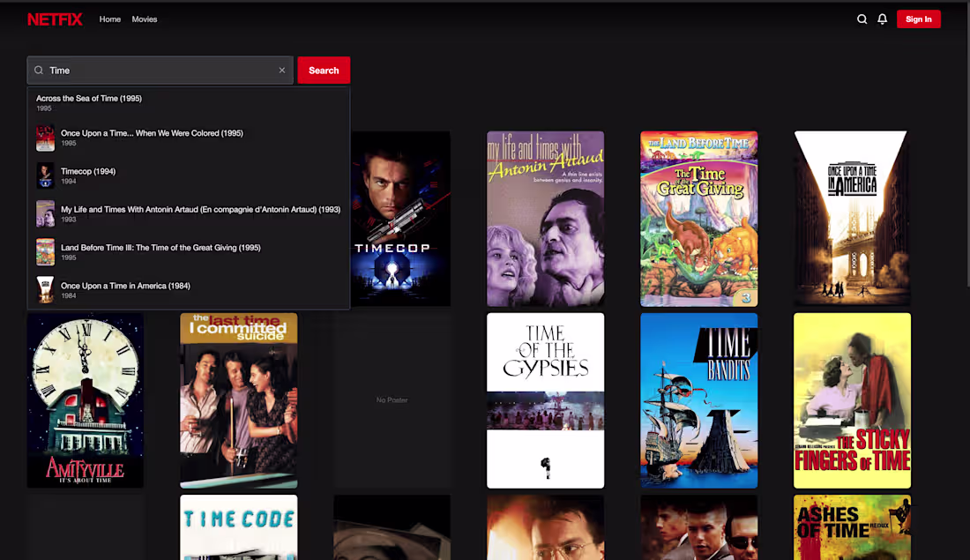This screenshot has width=970, height=560.
Task: Click the Land Before Time III suggestion thumbnail
Action: pyautogui.click(x=45, y=252)
